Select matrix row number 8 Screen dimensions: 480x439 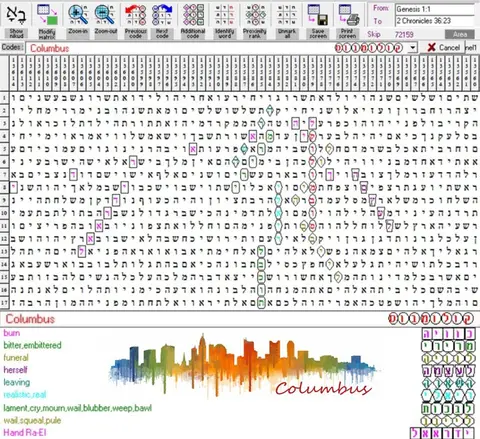pyautogui.click(x=4, y=187)
